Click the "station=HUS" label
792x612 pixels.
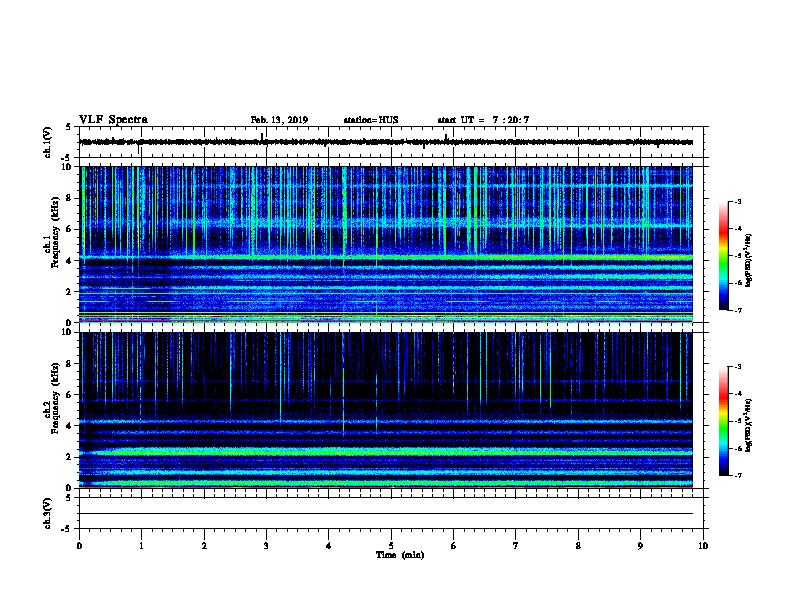point(371,120)
